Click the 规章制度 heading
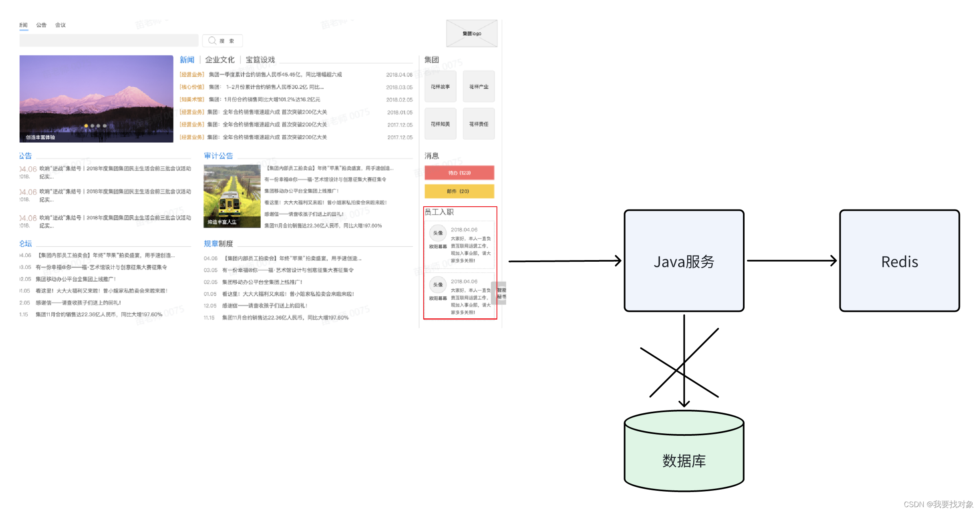Viewport: 980px width, 512px height. click(219, 244)
